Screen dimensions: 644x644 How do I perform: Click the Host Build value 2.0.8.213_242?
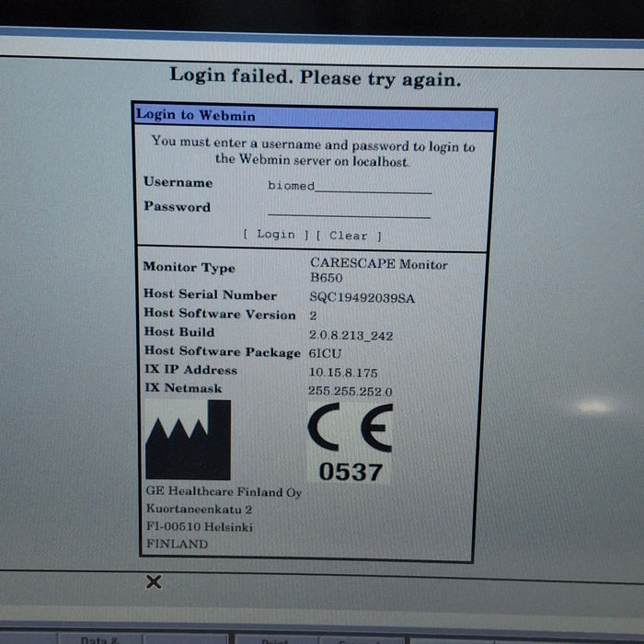click(351, 336)
